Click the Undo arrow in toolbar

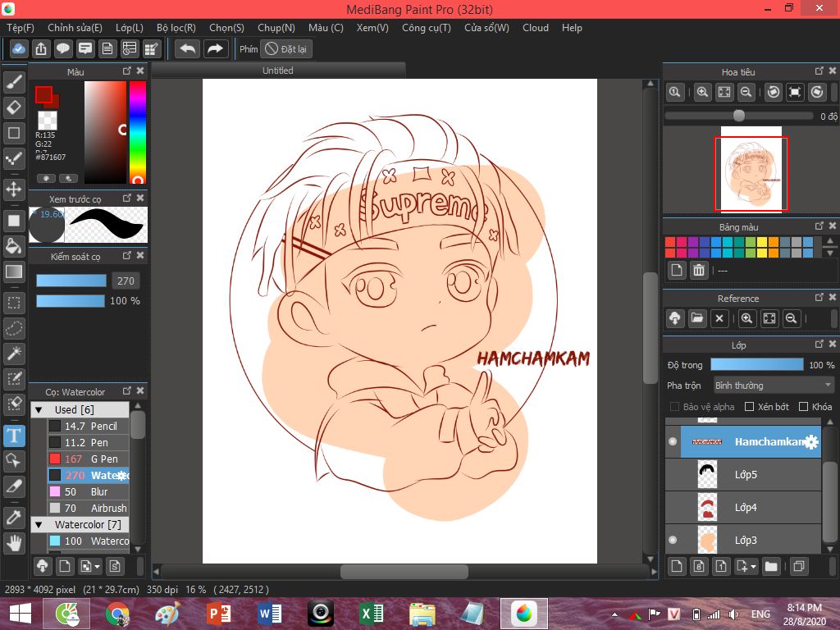(187, 48)
